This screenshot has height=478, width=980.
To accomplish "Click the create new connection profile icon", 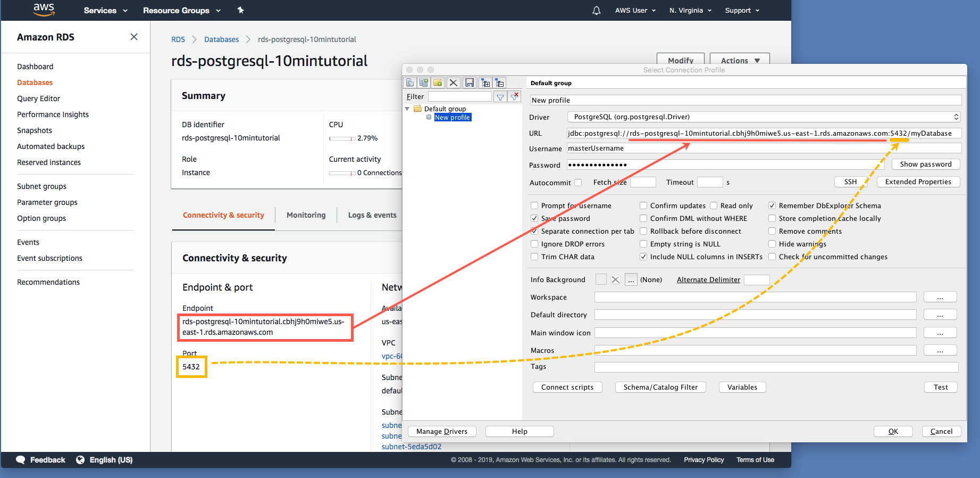I will [x=410, y=83].
